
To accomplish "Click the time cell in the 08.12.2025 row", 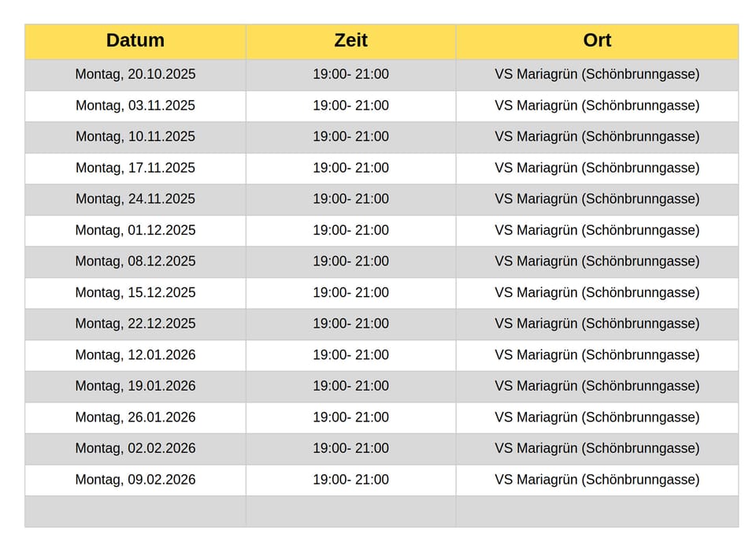I will pyautogui.click(x=350, y=262).
